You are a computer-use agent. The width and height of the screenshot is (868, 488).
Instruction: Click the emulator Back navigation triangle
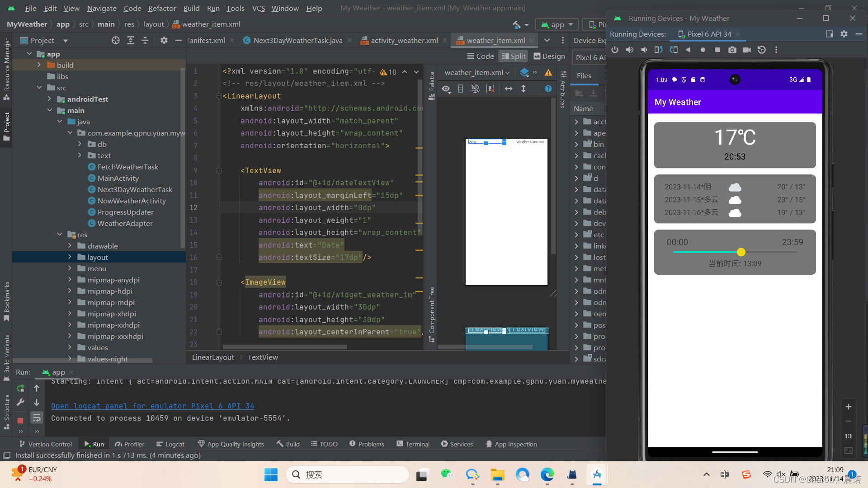(x=688, y=50)
